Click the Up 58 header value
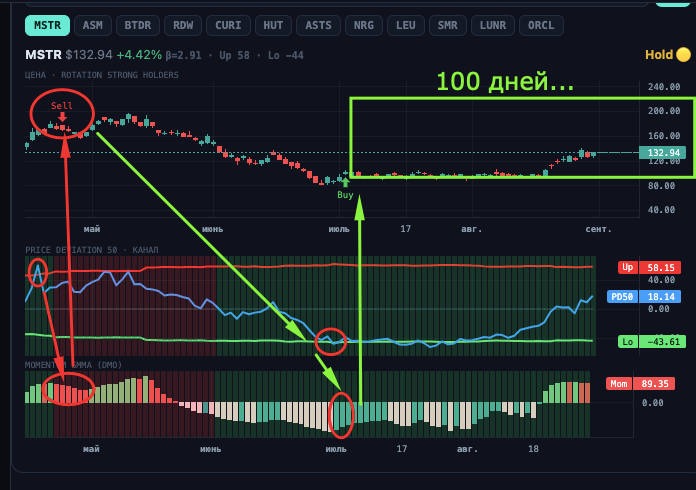Image resolution: width=696 pixels, height=490 pixels. [x=234, y=55]
